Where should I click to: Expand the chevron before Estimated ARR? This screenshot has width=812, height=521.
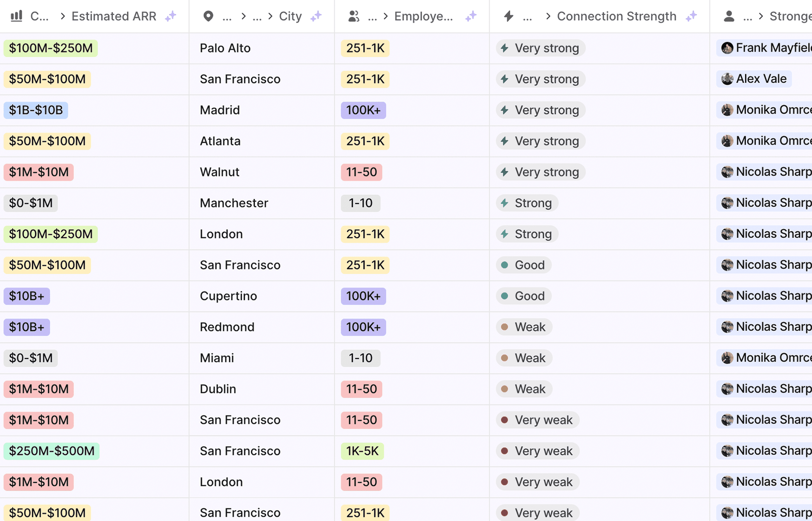pos(63,16)
